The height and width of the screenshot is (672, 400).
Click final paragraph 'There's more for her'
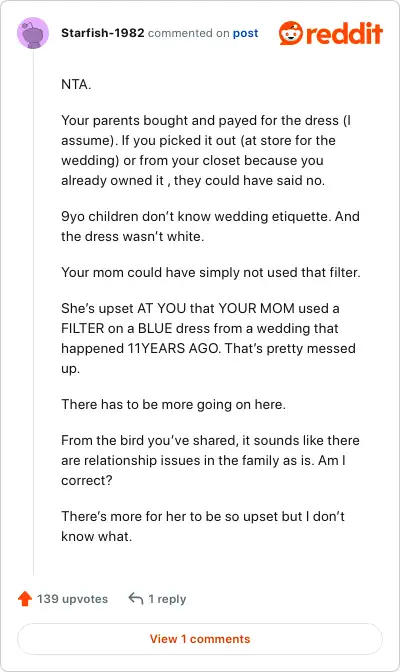click(203, 526)
